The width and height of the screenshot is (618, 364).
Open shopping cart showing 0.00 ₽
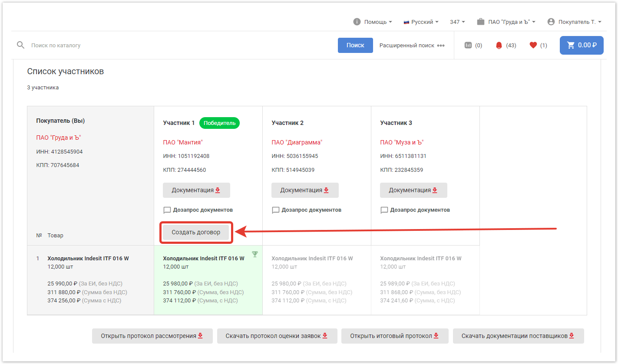582,45
